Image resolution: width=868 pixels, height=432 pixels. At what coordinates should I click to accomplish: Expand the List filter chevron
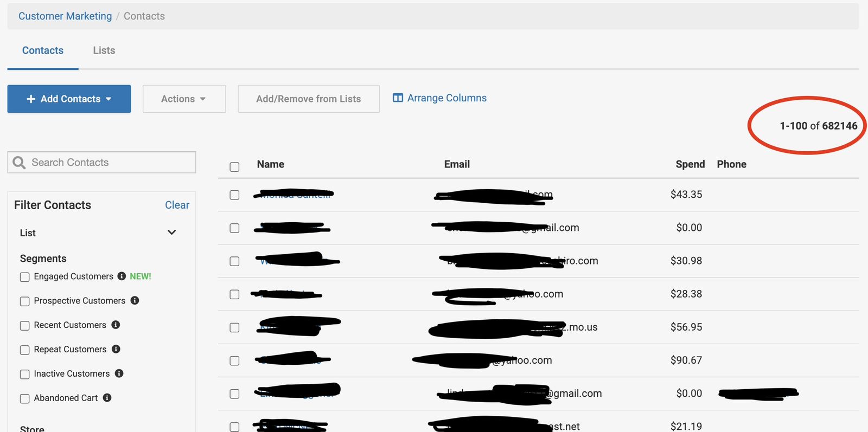(171, 233)
